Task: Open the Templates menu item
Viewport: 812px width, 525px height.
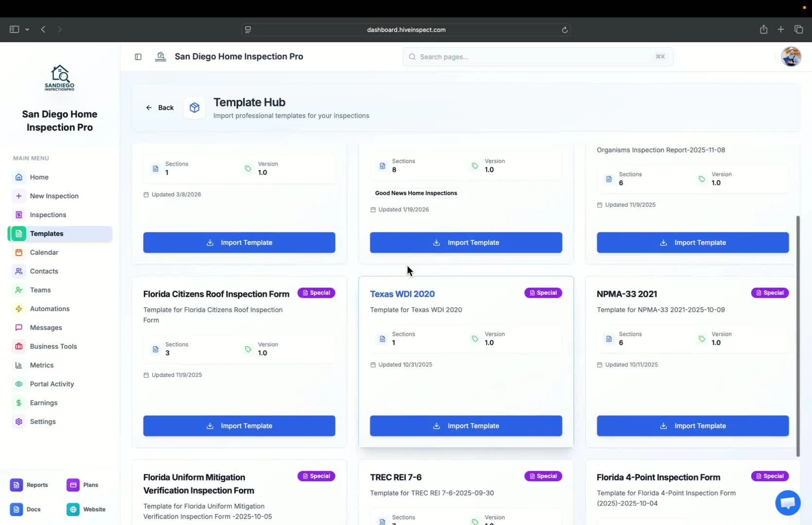Action: [x=60, y=234]
